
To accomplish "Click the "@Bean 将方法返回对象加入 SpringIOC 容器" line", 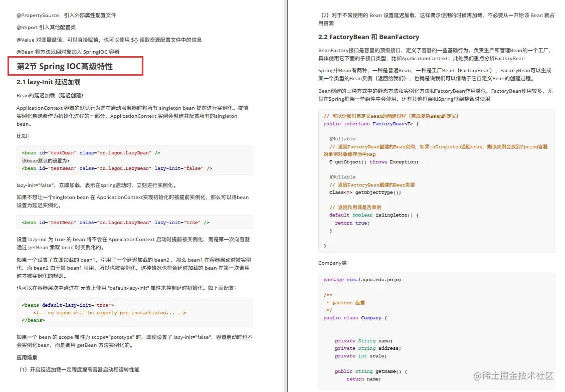I will coord(68,52).
